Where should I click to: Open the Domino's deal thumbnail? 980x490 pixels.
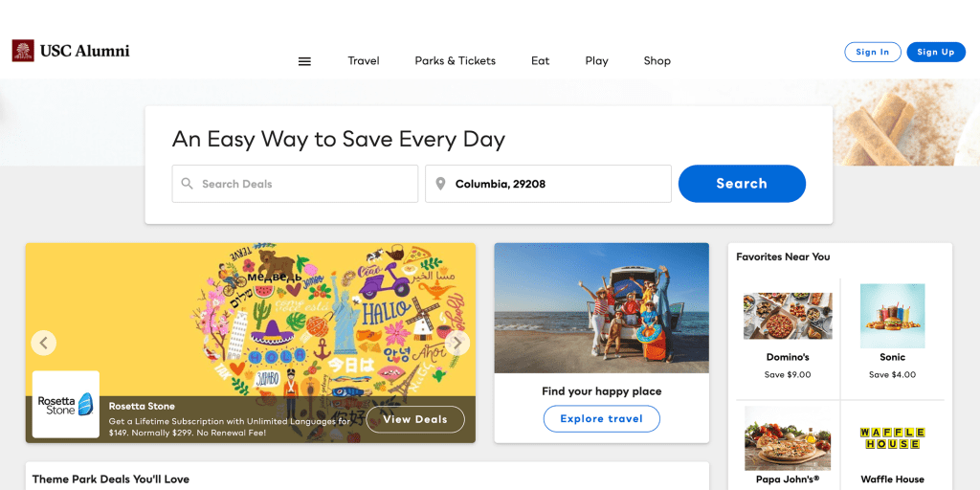click(788, 316)
